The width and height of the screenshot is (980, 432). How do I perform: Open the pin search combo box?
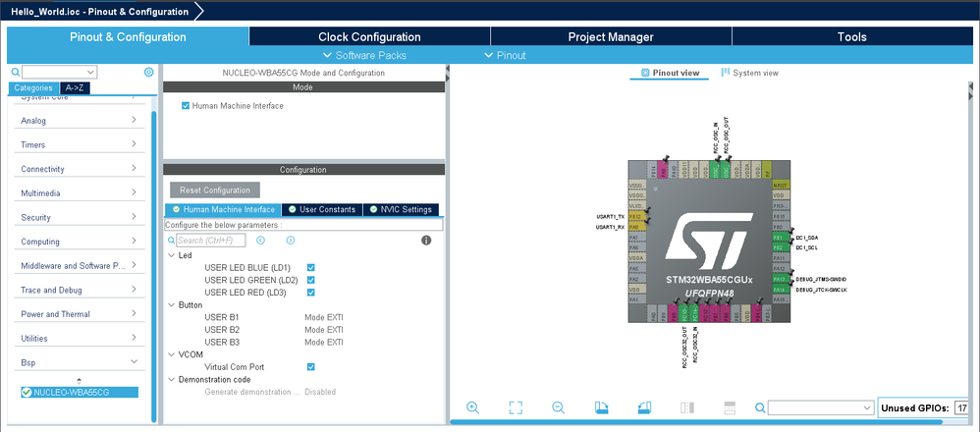click(x=820, y=407)
